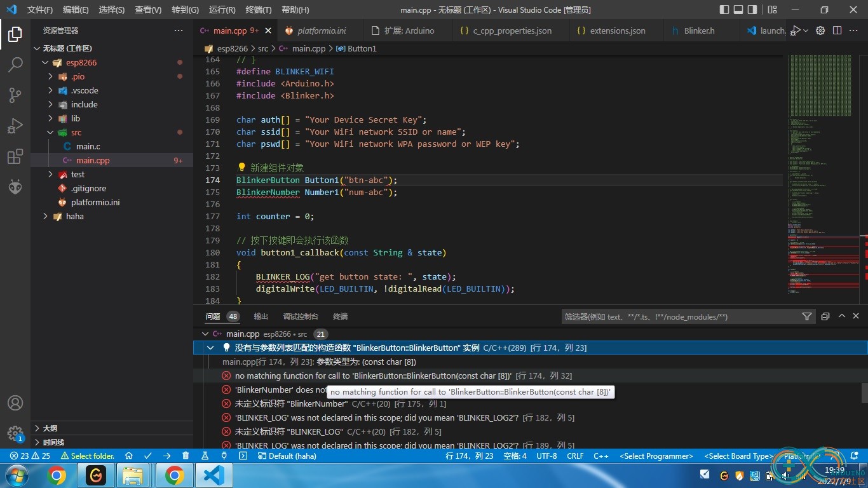This screenshot has height=488, width=868.
Task: Close the main.cpp editor tab
Action: click(268, 30)
